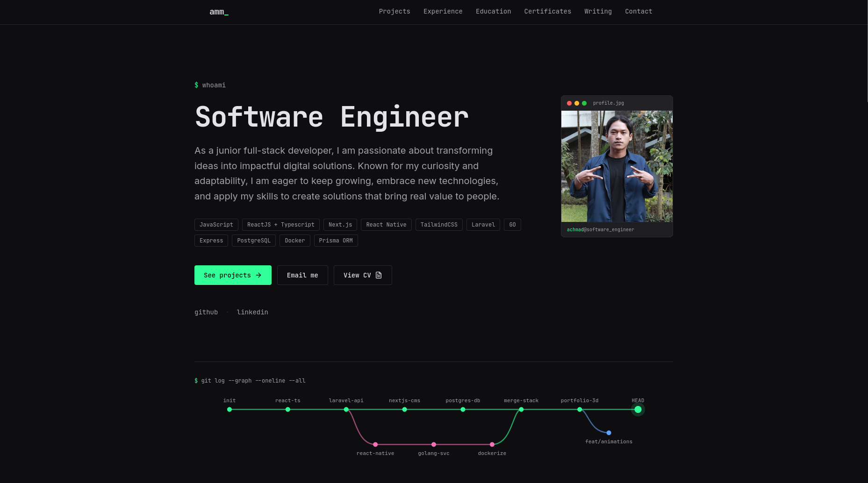Click the git log --graph command text

point(250,381)
